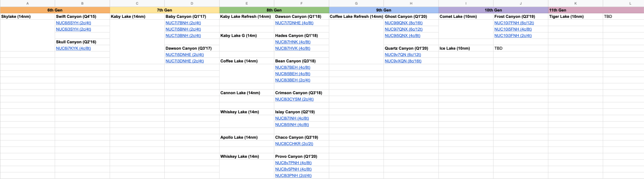The height and width of the screenshot is (179, 644).
Task: Open the NUC8i7HVK (4c/8t) link
Action: 293,48
